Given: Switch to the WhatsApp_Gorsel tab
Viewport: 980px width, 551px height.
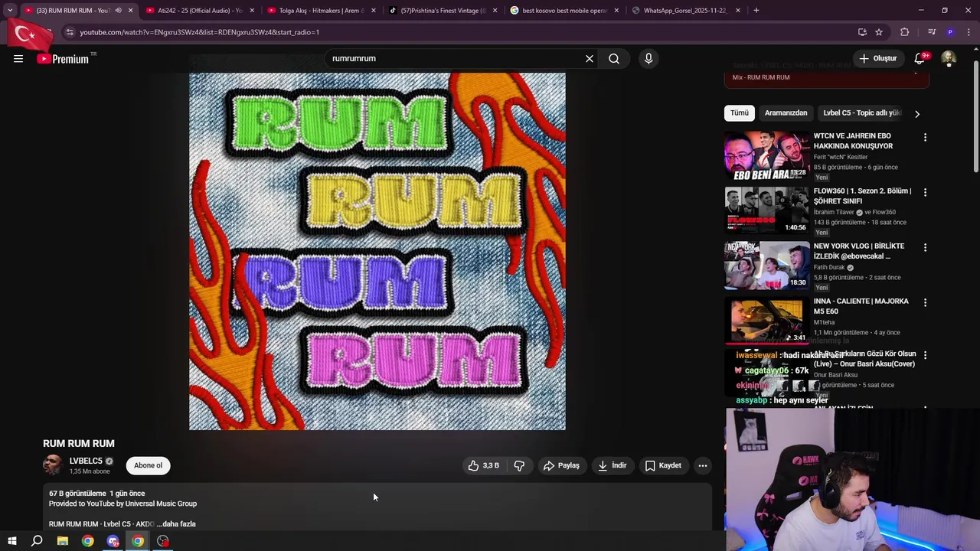Looking at the screenshot, I should [686, 11].
